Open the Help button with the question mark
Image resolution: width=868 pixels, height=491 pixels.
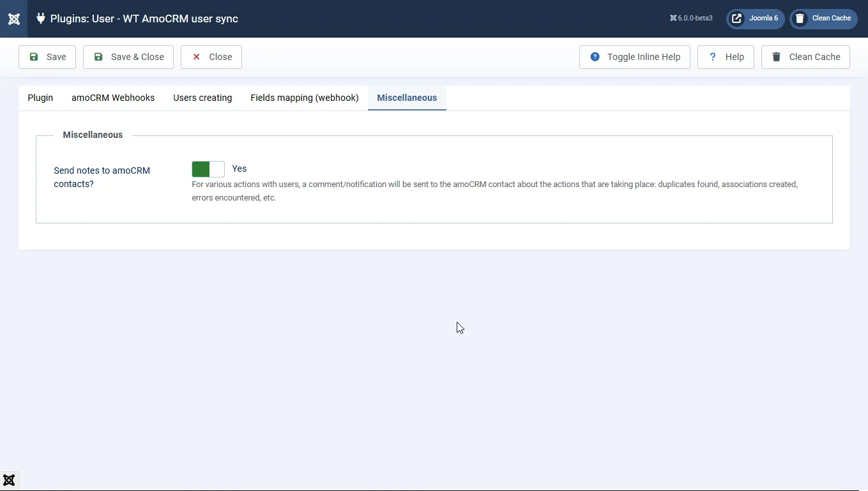pyautogui.click(x=726, y=57)
